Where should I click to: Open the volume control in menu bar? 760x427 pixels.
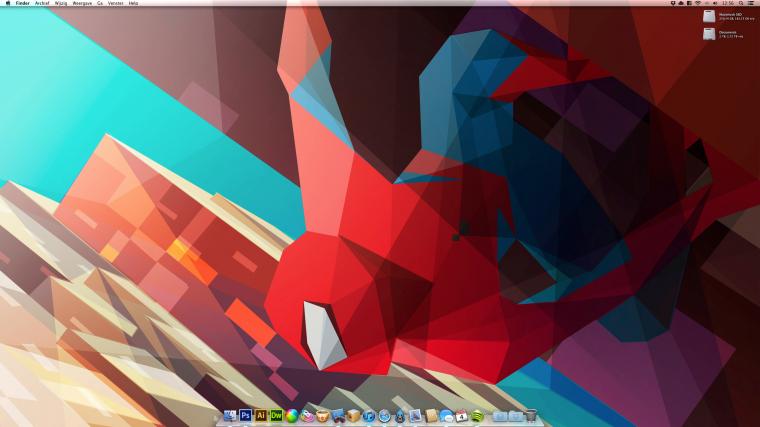coord(715,3)
